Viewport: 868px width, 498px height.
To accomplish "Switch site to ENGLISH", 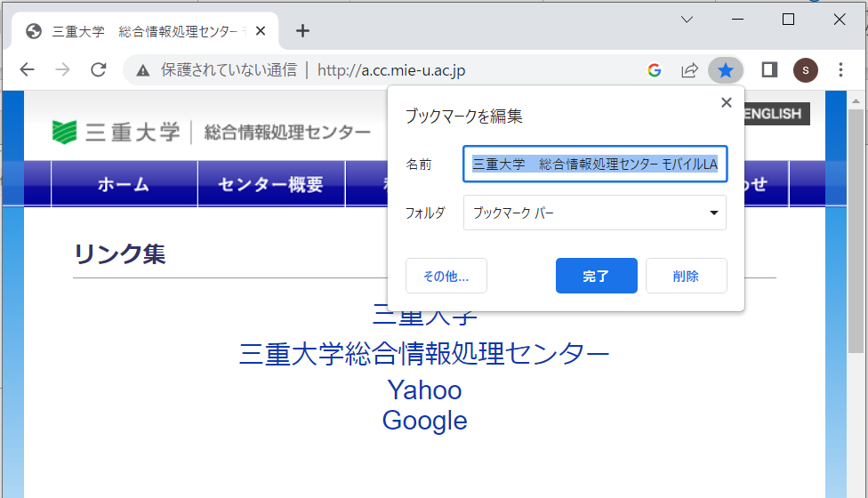I will tap(777, 114).
